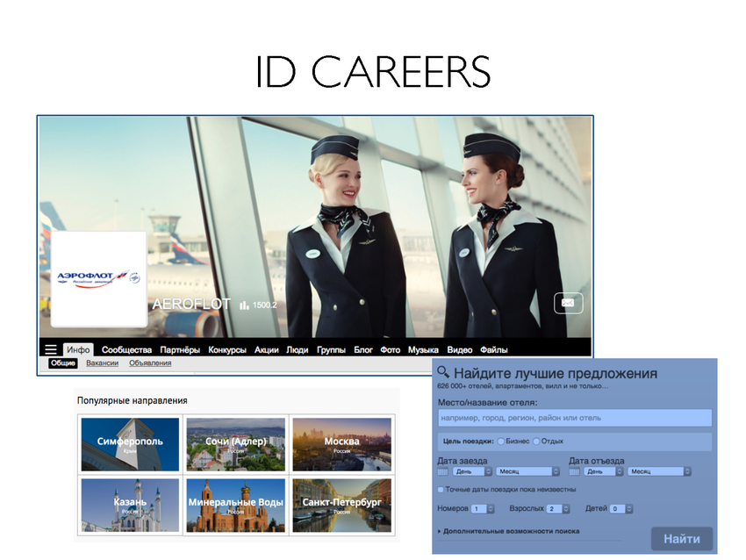This screenshot has width=746, height=560.
Task: Click the Вакансии link
Action: (103, 363)
